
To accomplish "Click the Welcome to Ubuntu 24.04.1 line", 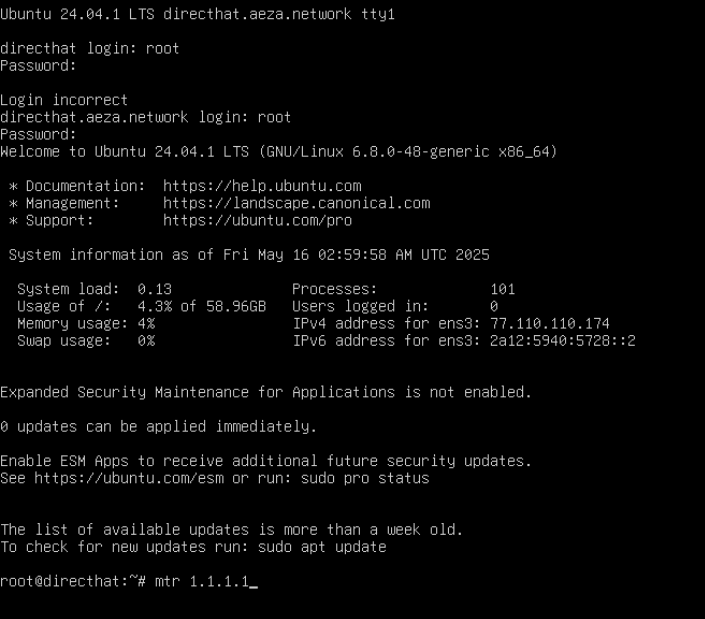I will coord(279,152).
